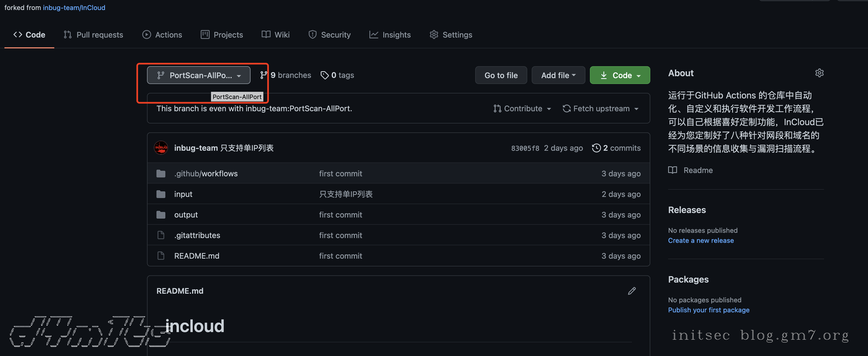Click the file icon beside .gitattributes
868x356 pixels.
[x=161, y=235]
